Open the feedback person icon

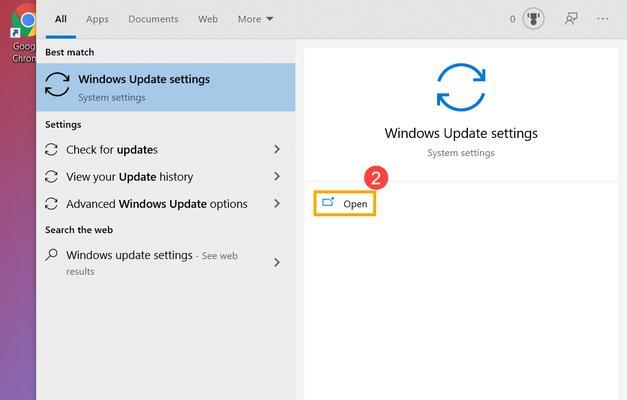tap(571, 19)
